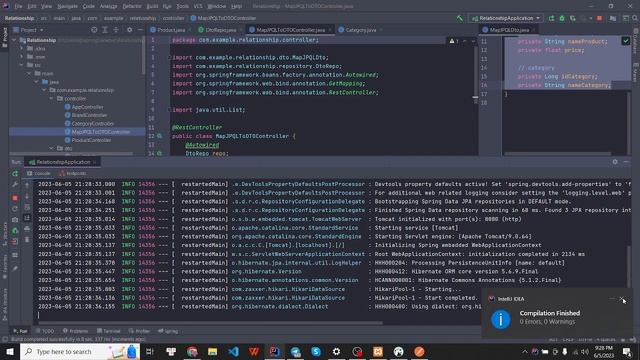The height and width of the screenshot is (360, 640).
Task: Close Compilation Finished notification
Action: click(622, 299)
